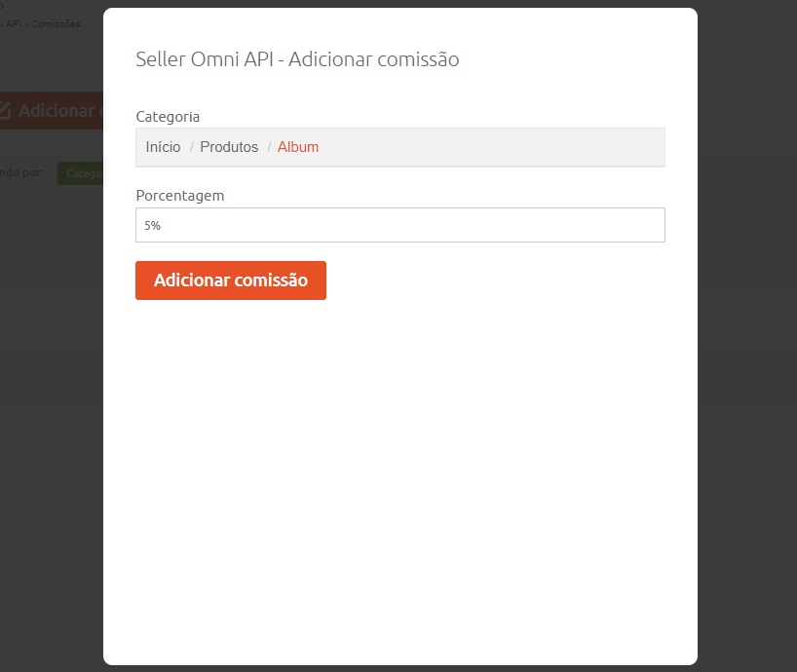The image size is (797, 672).
Task: Dismiss the modal via the dark right-side overlay
Action: 747,336
